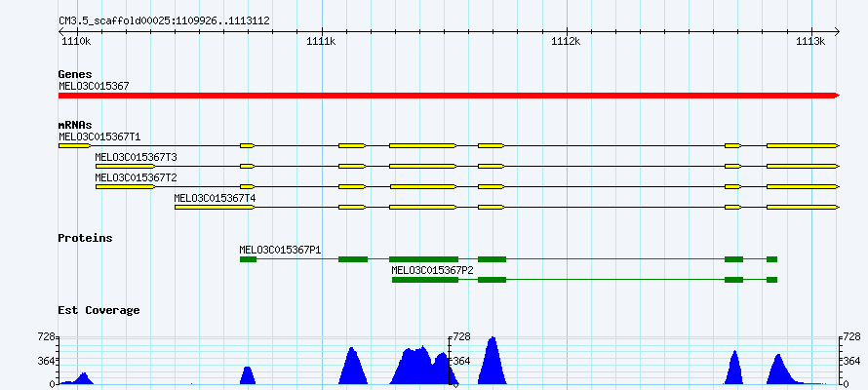Click the right axis 728 coverage label
The width and height of the screenshot is (868, 390).
pos(852,337)
